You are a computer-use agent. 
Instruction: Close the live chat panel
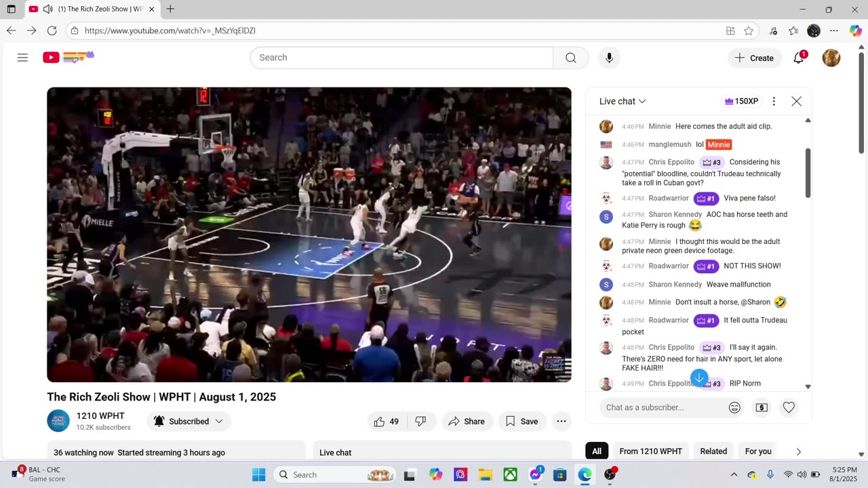796,101
